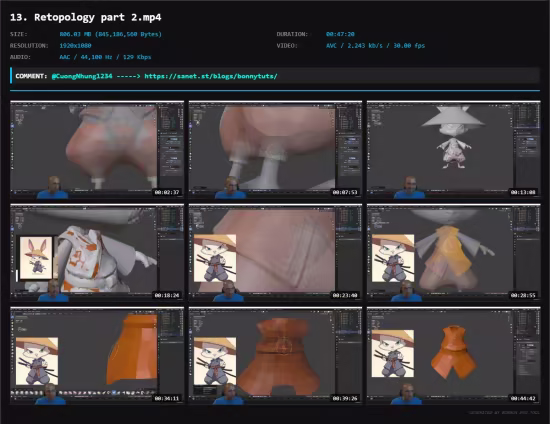The width and height of the screenshot is (550, 424).
Task: Click the 00:13:08 timestamp label
Action: click(523, 192)
